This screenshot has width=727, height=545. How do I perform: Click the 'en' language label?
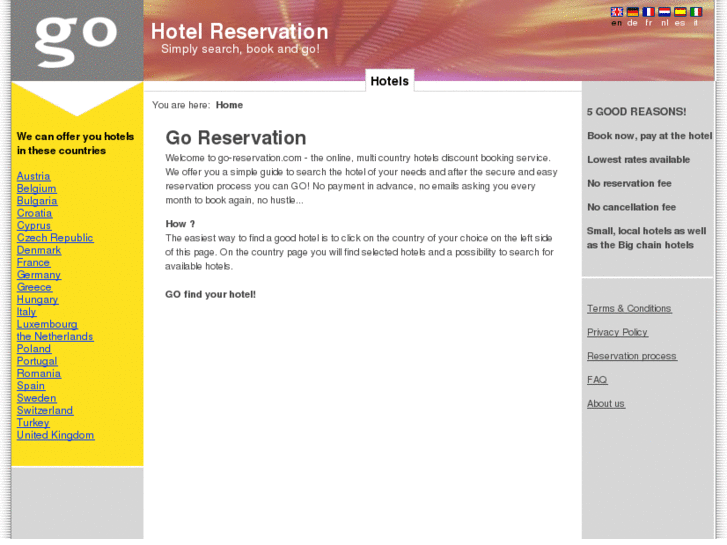617,23
